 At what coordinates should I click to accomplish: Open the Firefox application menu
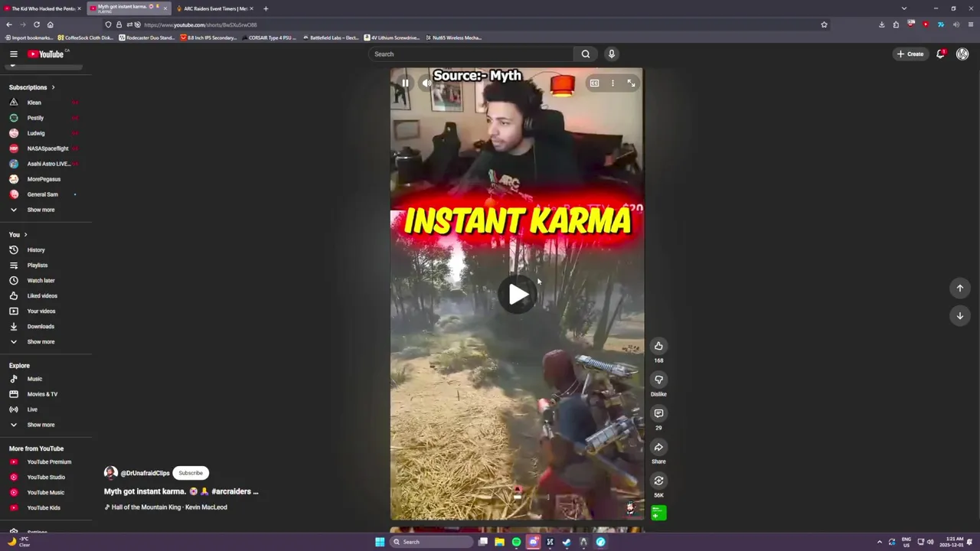(x=970, y=24)
